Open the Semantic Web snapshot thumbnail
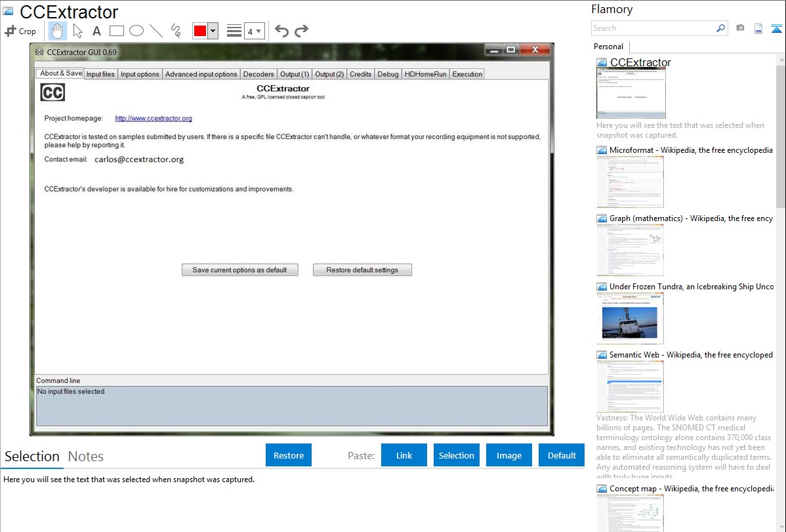The width and height of the screenshot is (786, 532). click(x=630, y=386)
